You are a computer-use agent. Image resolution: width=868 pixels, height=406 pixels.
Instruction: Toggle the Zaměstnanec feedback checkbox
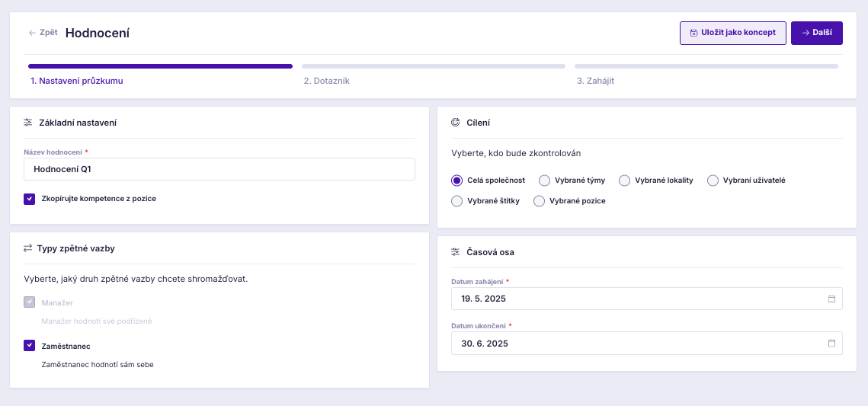(29, 346)
